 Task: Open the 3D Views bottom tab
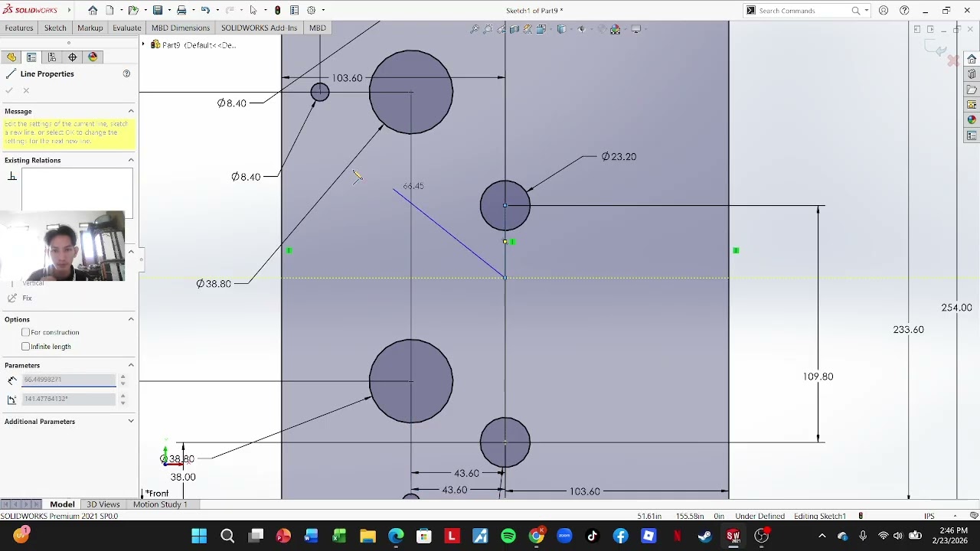coord(103,504)
